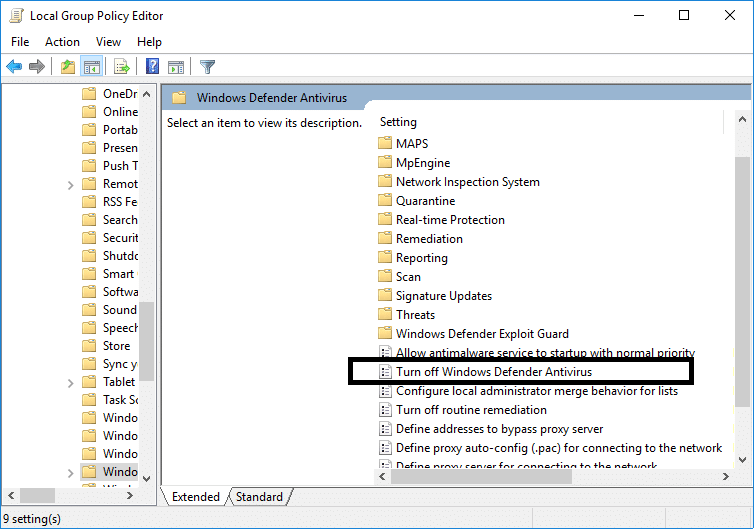Expand the highlighted Windo... tree node arrow

click(70, 472)
